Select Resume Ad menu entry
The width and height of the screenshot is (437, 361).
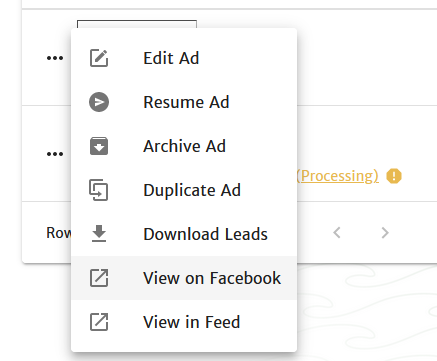tap(184, 102)
